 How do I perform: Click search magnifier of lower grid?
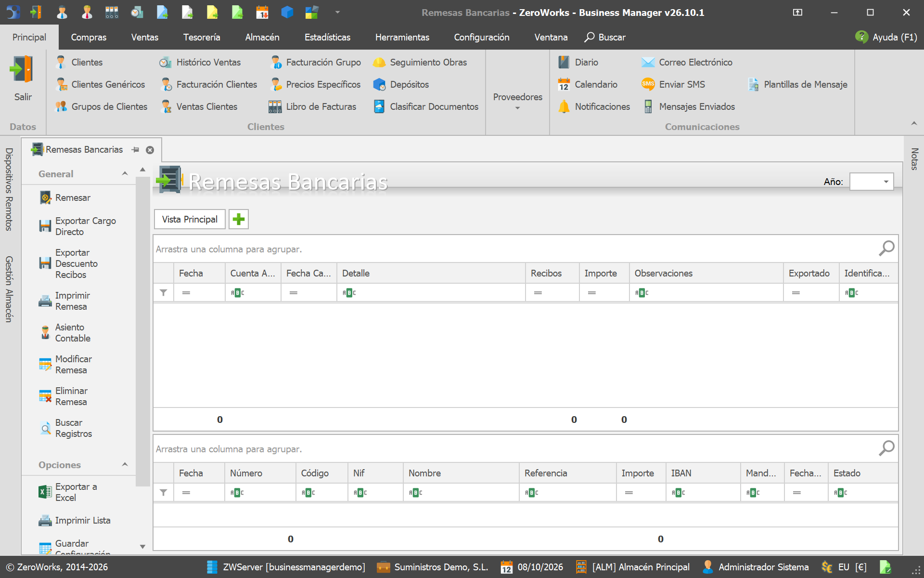click(886, 448)
